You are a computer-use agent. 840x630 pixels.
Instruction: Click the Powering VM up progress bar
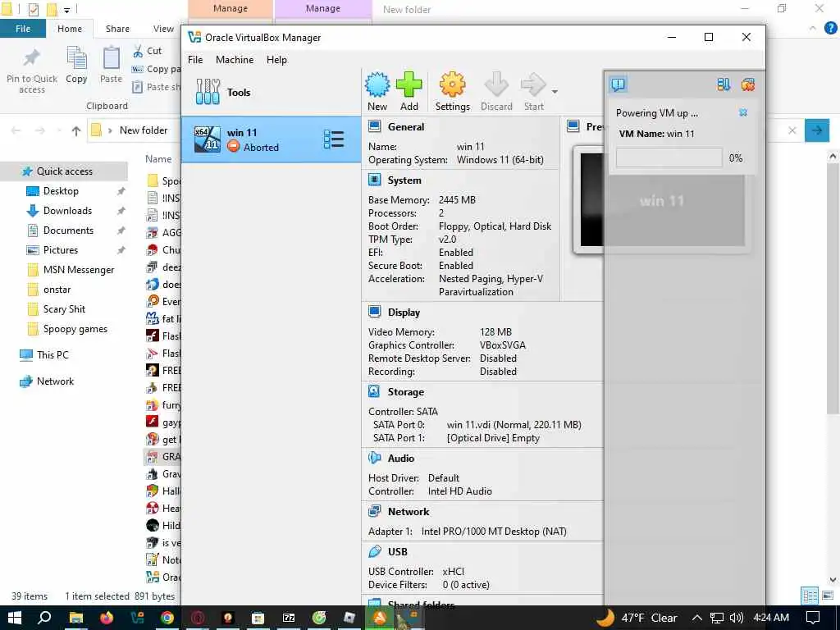[x=669, y=158]
